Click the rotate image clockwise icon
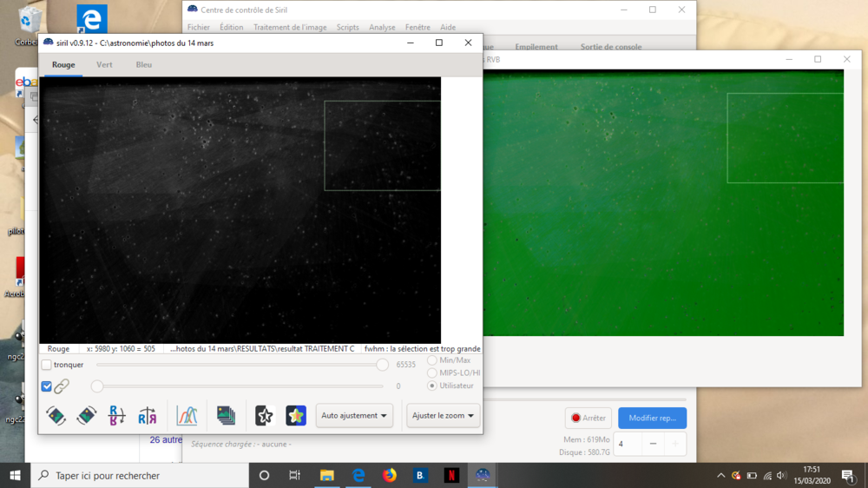This screenshot has height=488, width=868. click(86, 415)
